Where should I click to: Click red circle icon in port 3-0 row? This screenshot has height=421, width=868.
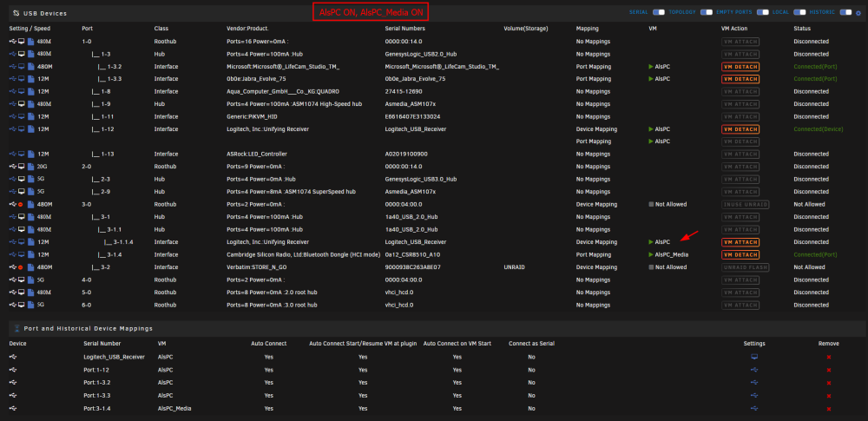click(22, 204)
